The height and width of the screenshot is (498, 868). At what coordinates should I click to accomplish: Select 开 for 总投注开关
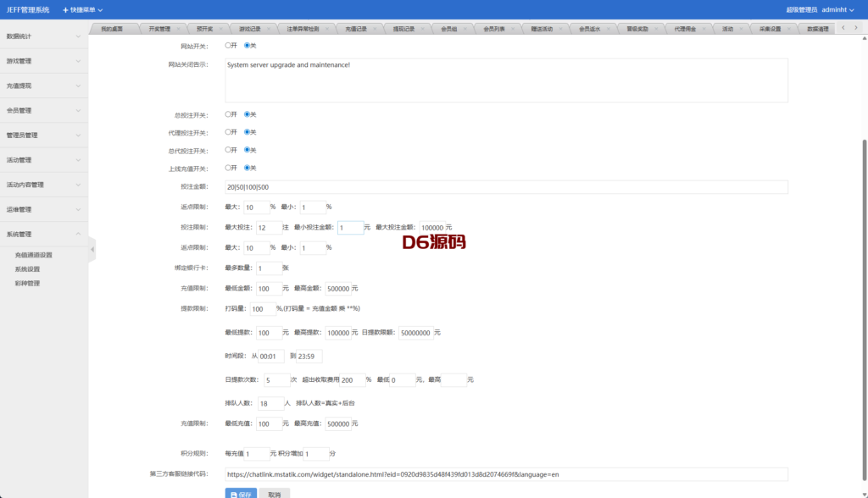(x=228, y=113)
